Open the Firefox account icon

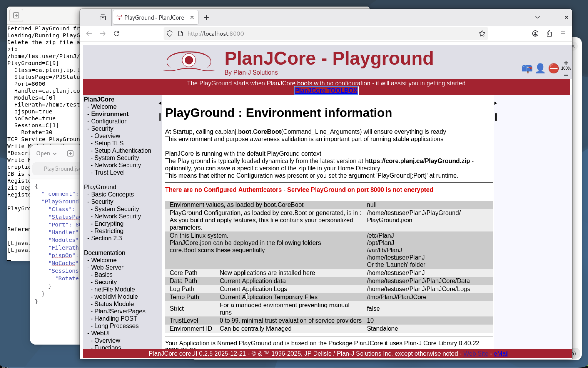(x=535, y=34)
